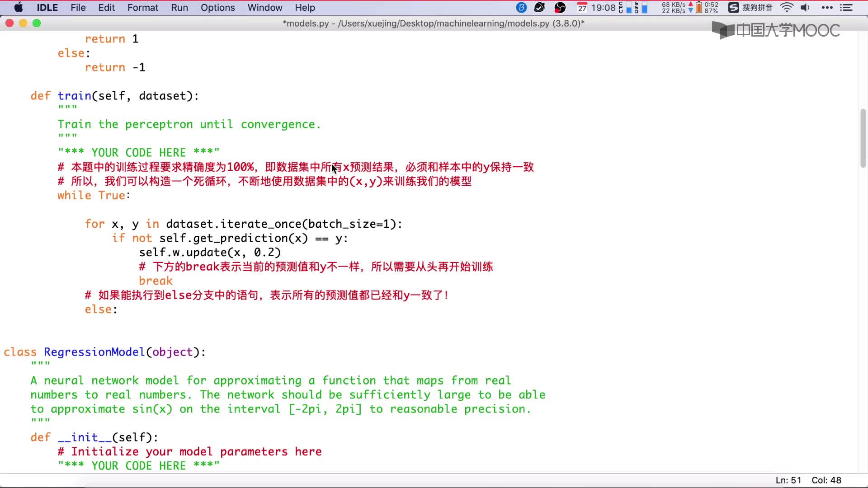Click the 'class RegressionModel(object):' line
This screenshot has height=488, width=868.
pos(104,352)
